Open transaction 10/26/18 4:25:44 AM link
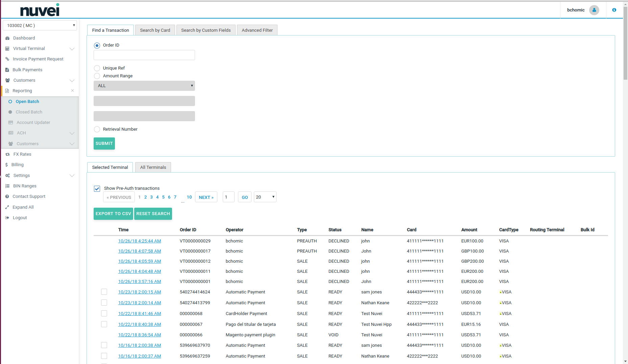The image size is (628, 364). click(140, 241)
